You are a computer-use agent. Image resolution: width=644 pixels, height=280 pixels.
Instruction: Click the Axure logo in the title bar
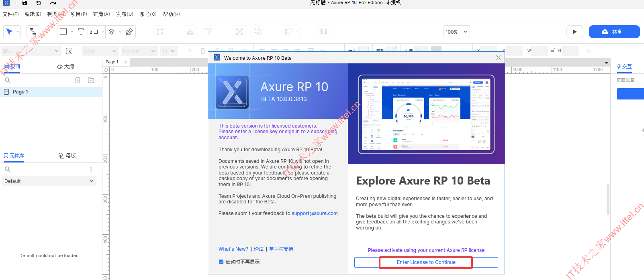point(6,3)
